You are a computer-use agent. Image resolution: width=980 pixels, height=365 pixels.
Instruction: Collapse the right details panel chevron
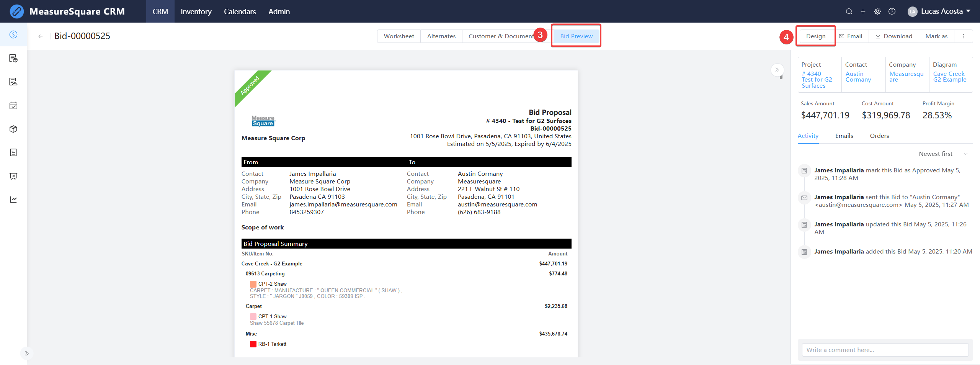pyautogui.click(x=777, y=70)
